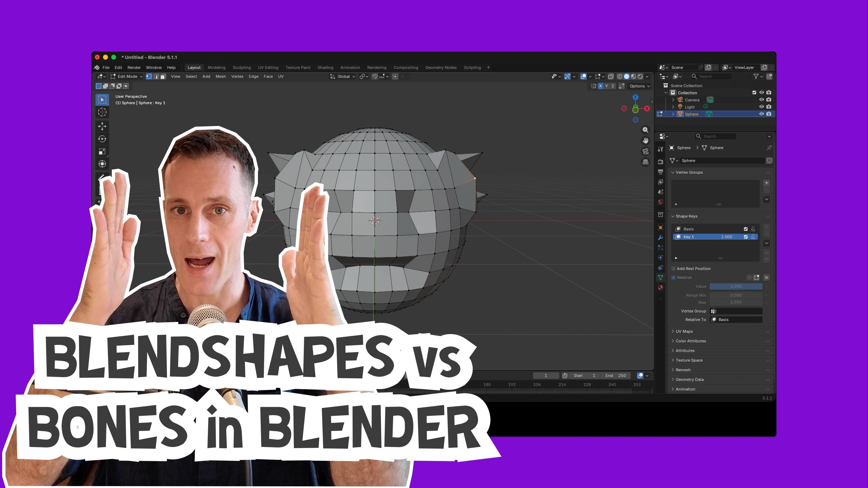Open the Tool properties tab
This screenshot has height=488, width=868.
tap(660, 149)
